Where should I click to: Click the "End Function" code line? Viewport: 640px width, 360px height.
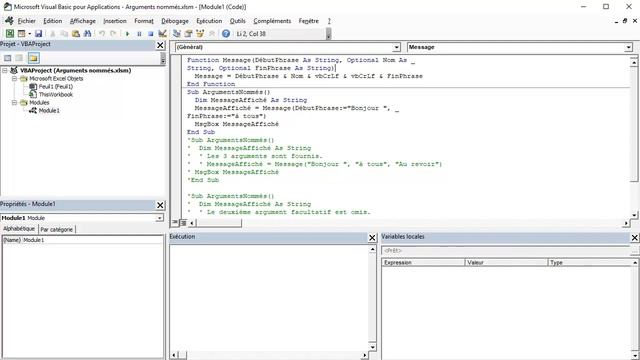(x=211, y=84)
